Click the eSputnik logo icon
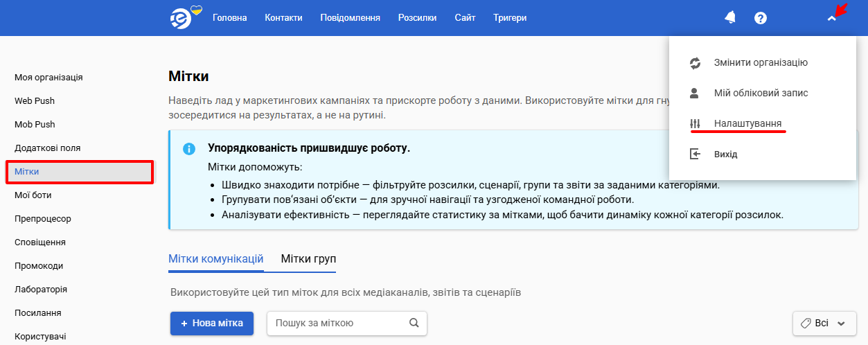Viewport: 868px width, 345px height. [181, 18]
